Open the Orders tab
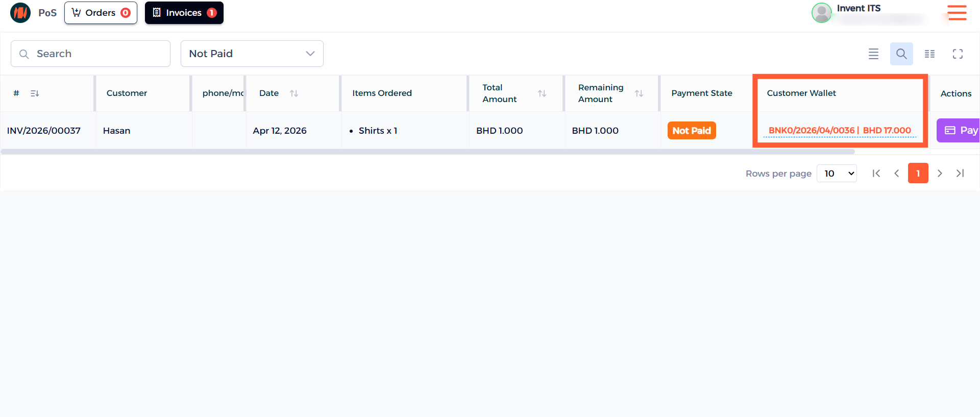 pos(101,13)
